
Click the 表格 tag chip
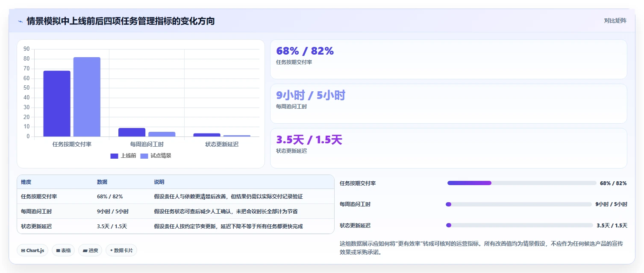63,250
